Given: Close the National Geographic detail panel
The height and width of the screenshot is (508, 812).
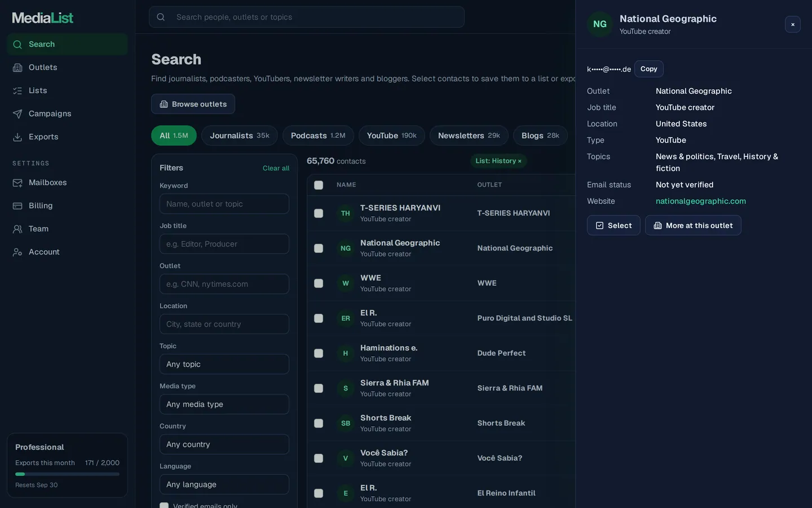Looking at the screenshot, I should (x=793, y=24).
